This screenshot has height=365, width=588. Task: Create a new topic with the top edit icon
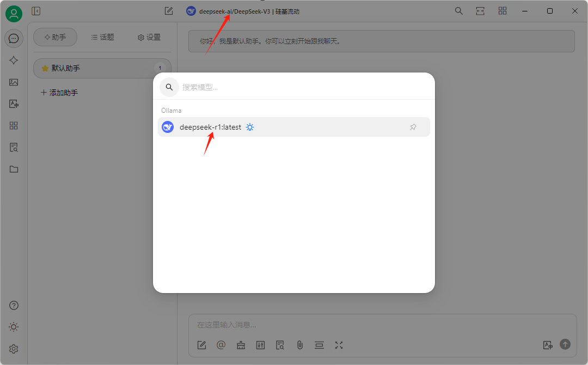[169, 11]
